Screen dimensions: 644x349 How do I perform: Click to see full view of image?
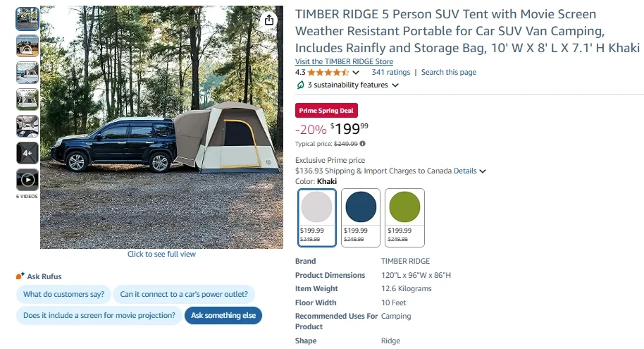(161, 255)
